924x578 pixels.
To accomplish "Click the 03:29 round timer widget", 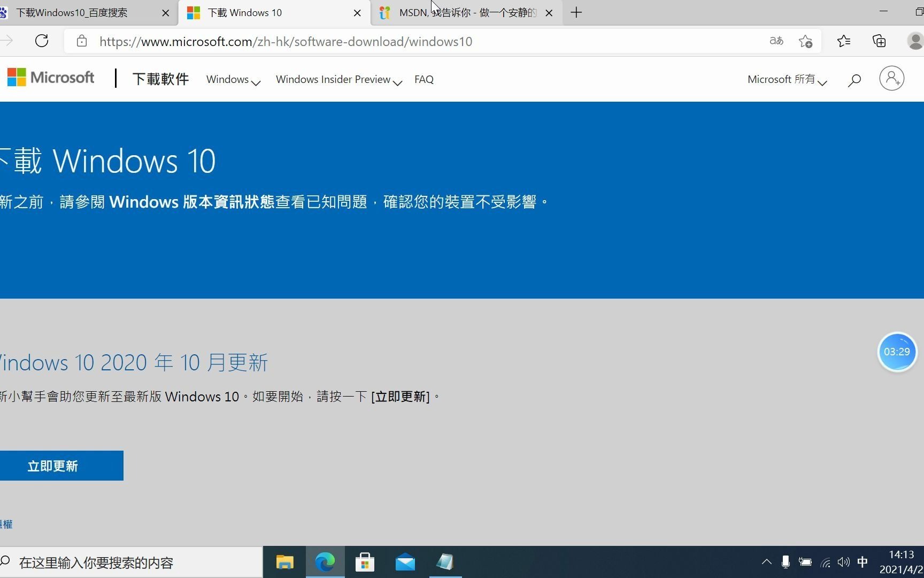I will point(897,352).
